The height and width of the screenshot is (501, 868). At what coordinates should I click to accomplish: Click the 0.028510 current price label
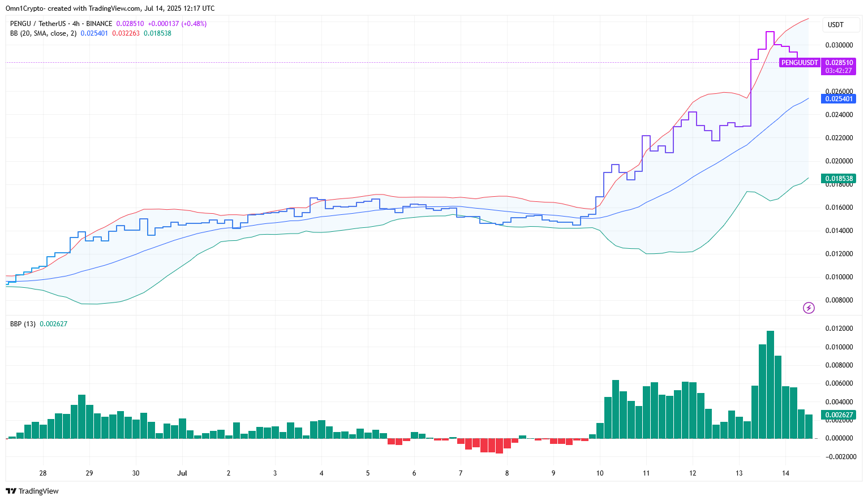point(839,63)
